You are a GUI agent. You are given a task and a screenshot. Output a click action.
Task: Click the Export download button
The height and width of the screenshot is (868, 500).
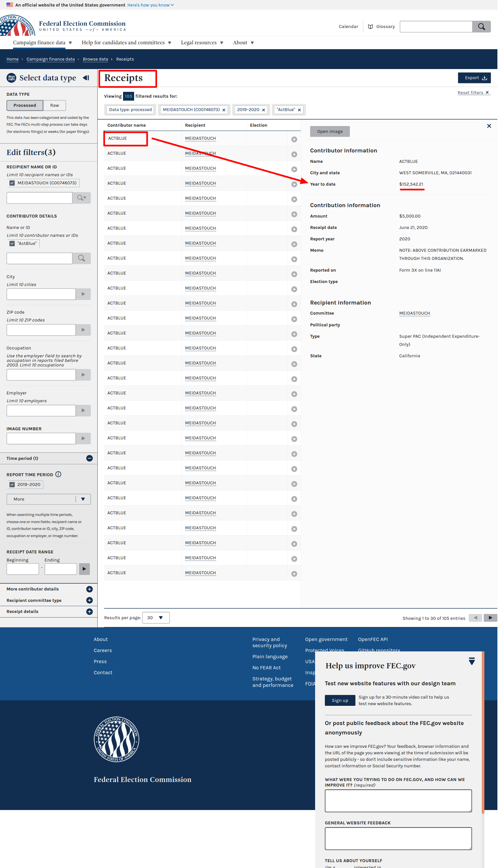point(474,78)
